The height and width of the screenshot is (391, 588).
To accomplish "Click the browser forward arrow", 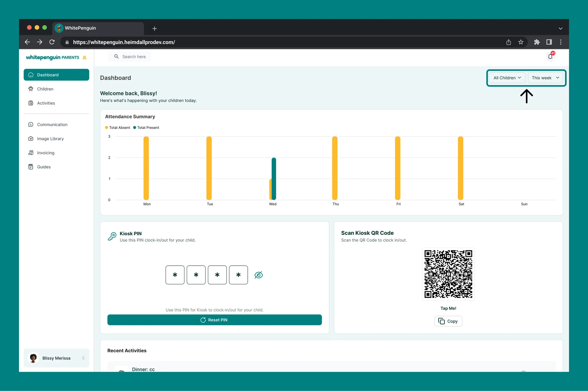I will pos(40,42).
